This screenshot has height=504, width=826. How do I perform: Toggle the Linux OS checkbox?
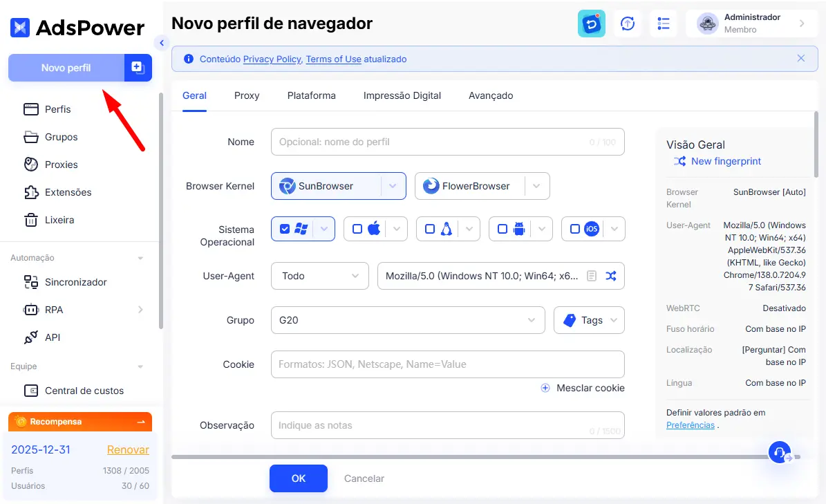tap(430, 229)
